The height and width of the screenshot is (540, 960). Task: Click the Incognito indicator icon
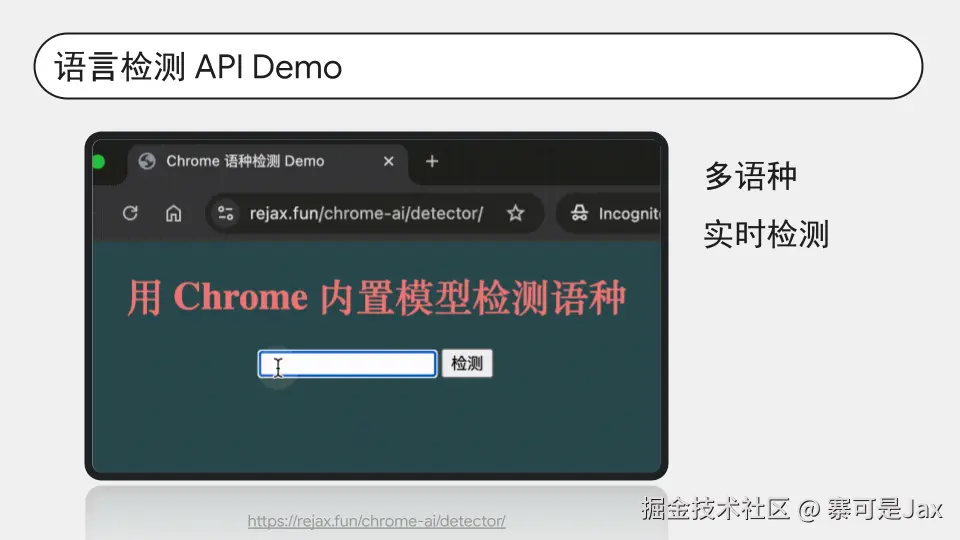(579, 213)
